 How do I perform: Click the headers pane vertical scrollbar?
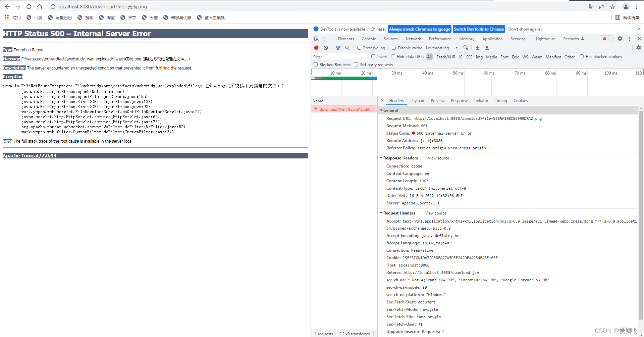[x=641, y=215]
